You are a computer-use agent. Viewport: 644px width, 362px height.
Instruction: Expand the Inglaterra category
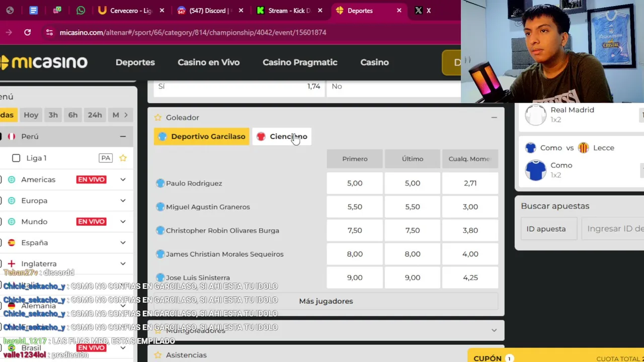click(123, 263)
